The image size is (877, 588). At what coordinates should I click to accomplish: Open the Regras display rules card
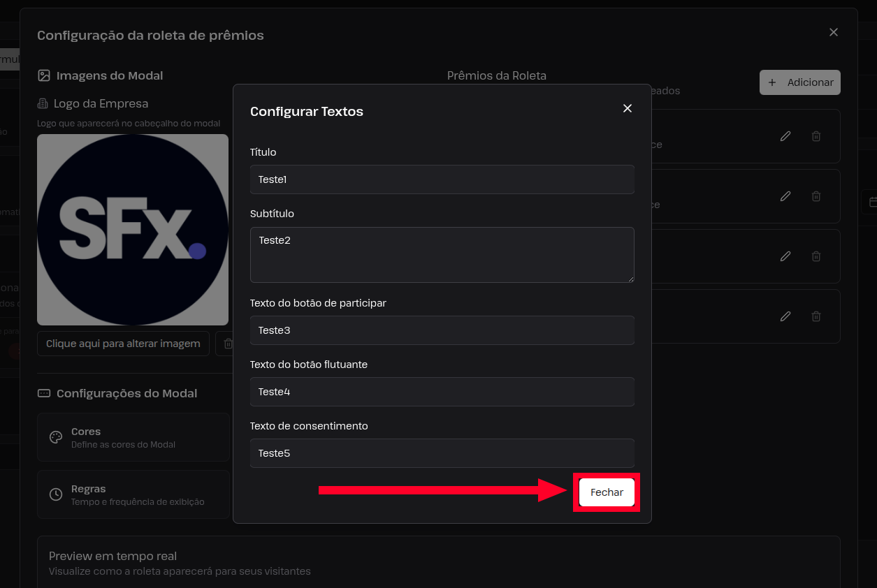click(133, 494)
